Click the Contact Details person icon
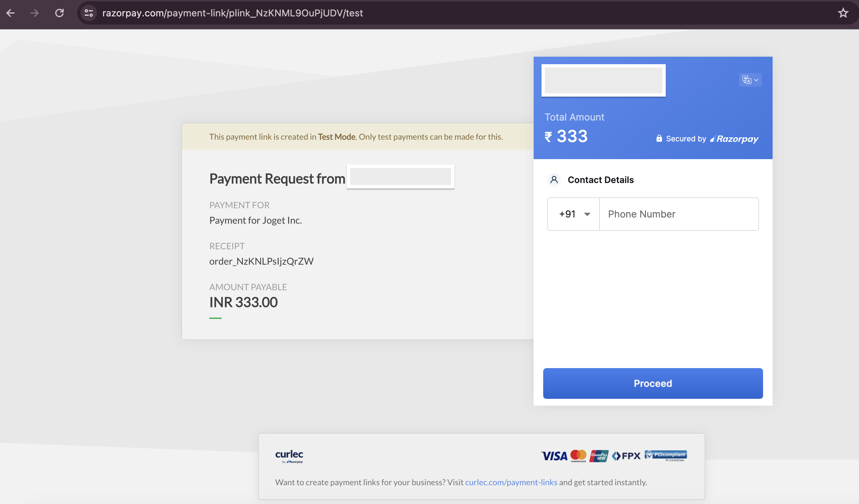Screen dimensions: 859x504 pyautogui.click(x=554, y=180)
